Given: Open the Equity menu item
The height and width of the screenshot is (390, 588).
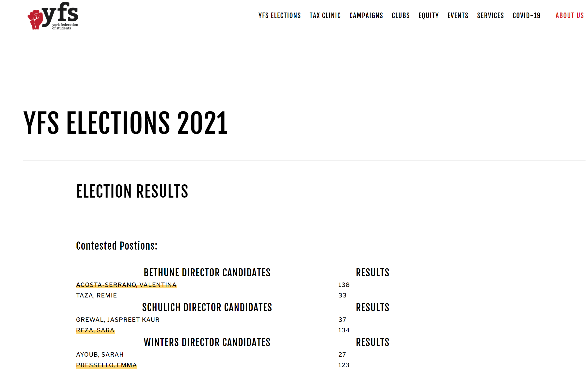Looking at the screenshot, I should point(429,16).
